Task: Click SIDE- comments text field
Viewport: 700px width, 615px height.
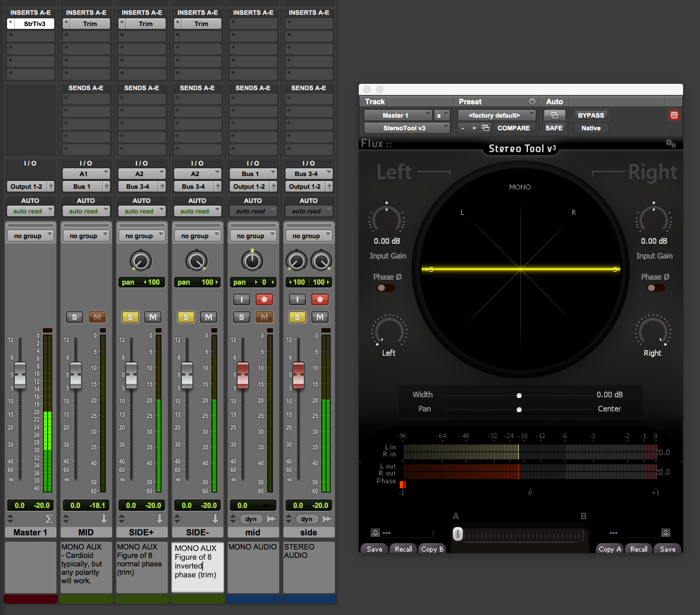Action: click(197, 567)
